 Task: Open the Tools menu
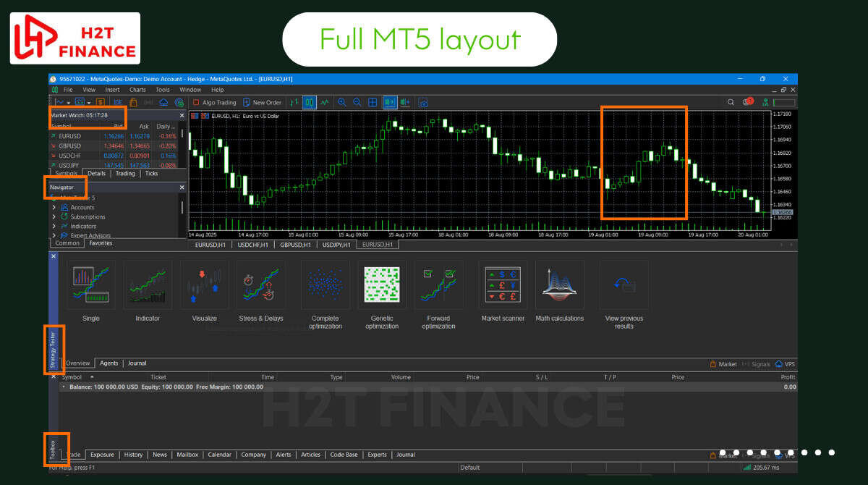(x=163, y=90)
